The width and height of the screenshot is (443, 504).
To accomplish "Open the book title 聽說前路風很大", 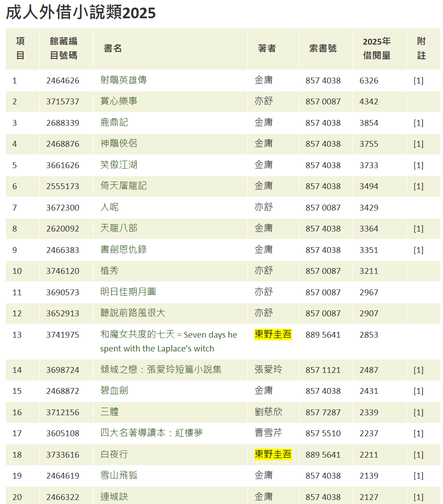I will (133, 313).
